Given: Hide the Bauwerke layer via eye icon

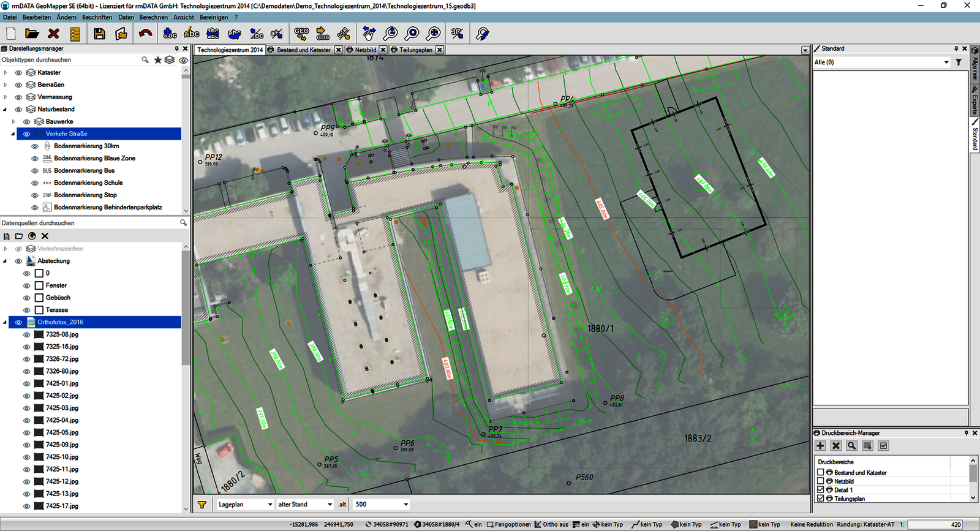Looking at the screenshot, I should click(x=27, y=122).
